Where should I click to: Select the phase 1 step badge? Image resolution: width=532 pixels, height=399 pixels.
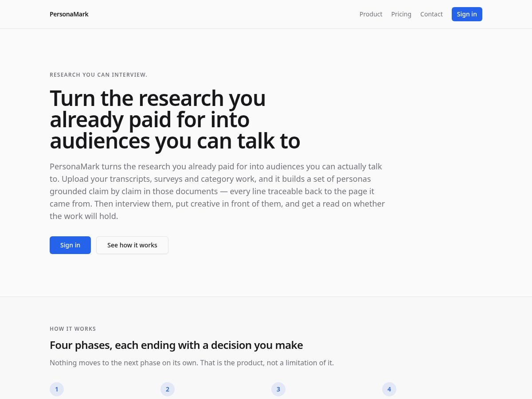pos(57,389)
